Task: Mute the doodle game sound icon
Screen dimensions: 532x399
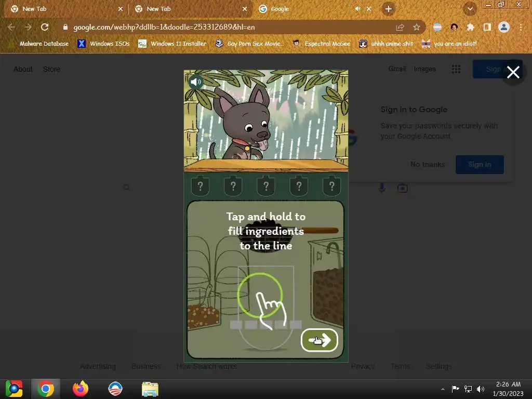Action: coord(196,82)
